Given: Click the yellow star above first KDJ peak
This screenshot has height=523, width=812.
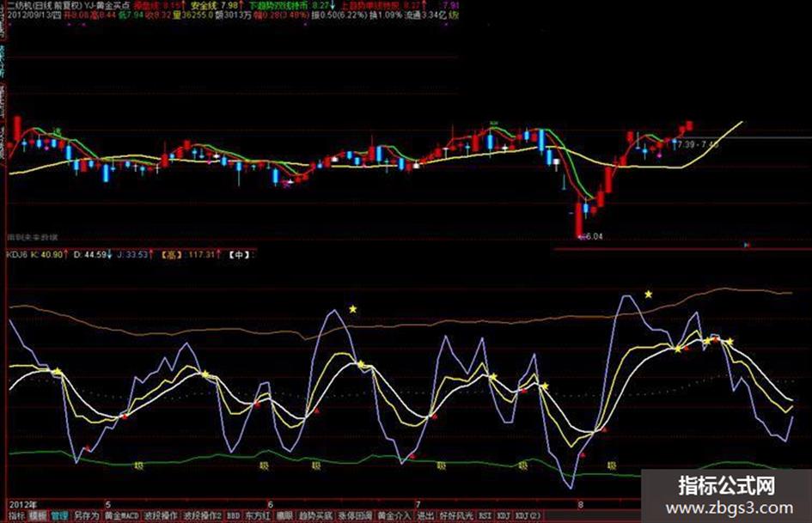Looking at the screenshot, I should 353,309.
